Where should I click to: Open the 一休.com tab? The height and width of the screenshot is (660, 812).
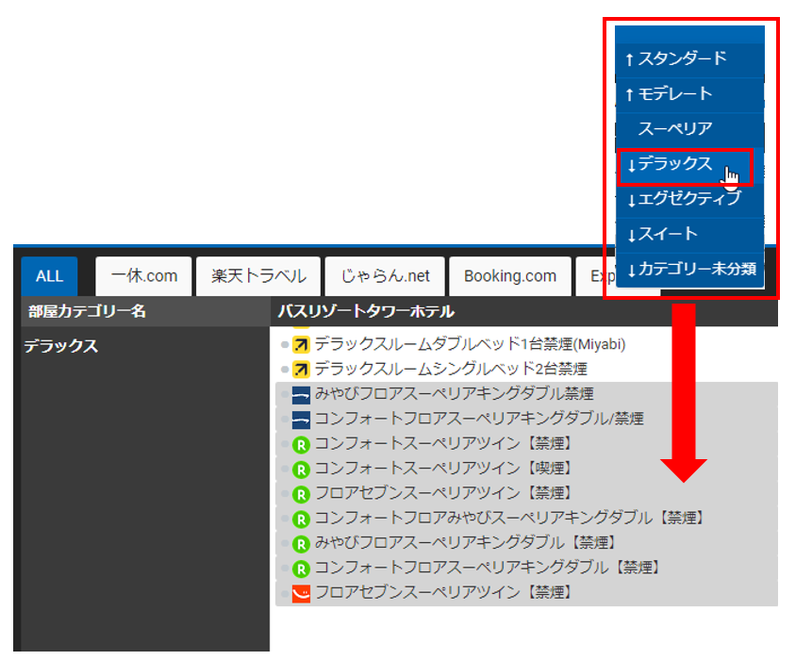143,276
